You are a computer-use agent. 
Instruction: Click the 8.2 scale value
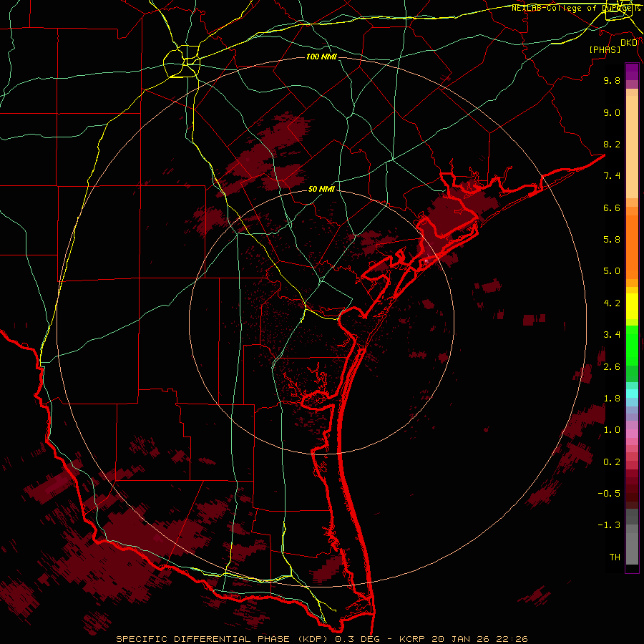tap(612, 144)
